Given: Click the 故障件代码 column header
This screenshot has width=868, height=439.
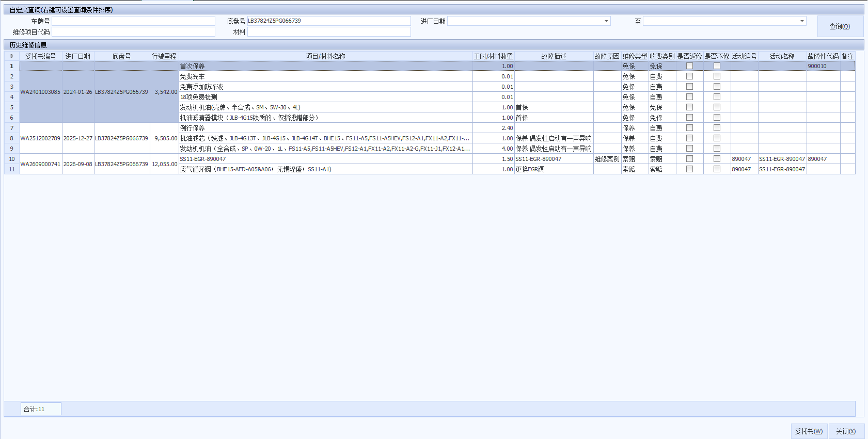Looking at the screenshot, I should [824, 56].
